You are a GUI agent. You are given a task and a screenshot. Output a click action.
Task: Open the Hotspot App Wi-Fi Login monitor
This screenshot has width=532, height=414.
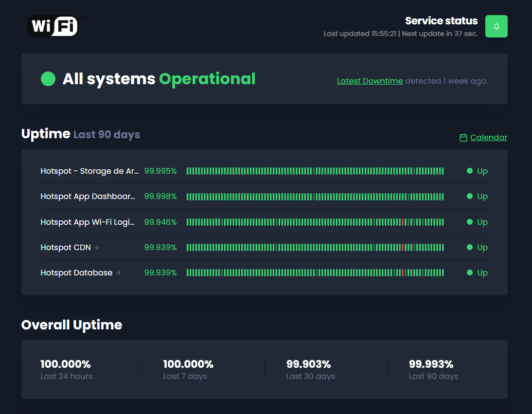pyautogui.click(x=88, y=222)
